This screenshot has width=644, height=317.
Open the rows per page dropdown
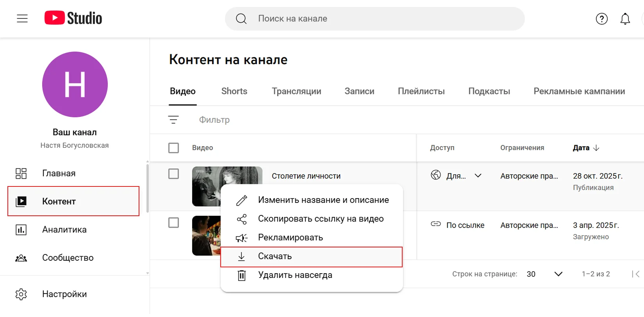click(558, 274)
